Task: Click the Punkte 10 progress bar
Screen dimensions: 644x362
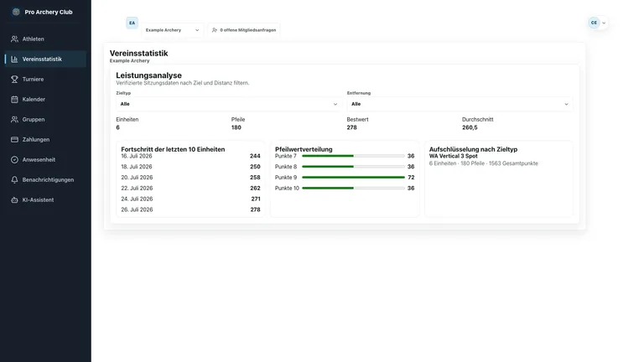Action: [353, 188]
